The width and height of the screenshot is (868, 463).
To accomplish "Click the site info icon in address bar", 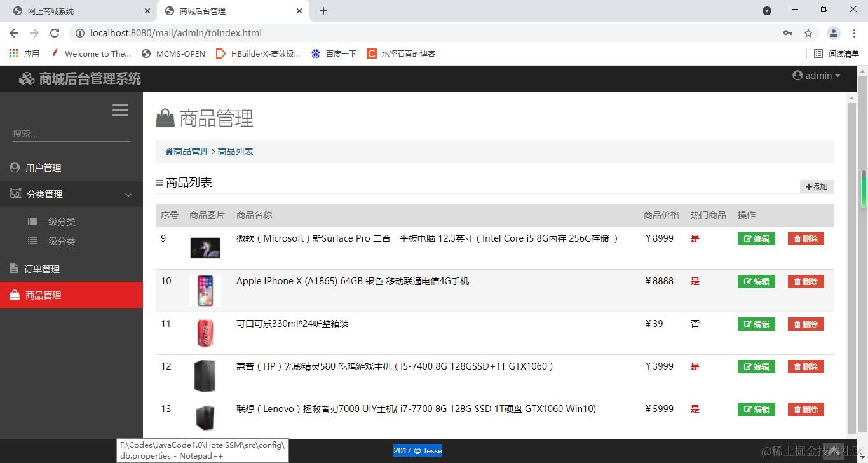I will (x=79, y=32).
